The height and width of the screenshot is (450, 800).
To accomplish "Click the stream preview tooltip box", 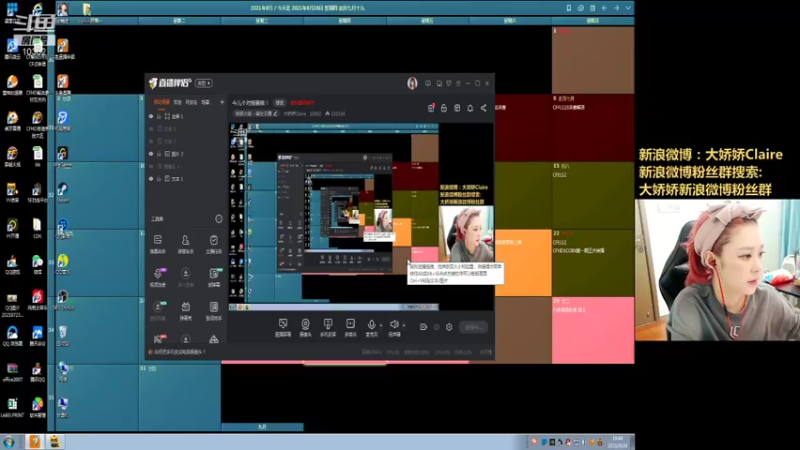I will pyautogui.click(x=455, y=273).
